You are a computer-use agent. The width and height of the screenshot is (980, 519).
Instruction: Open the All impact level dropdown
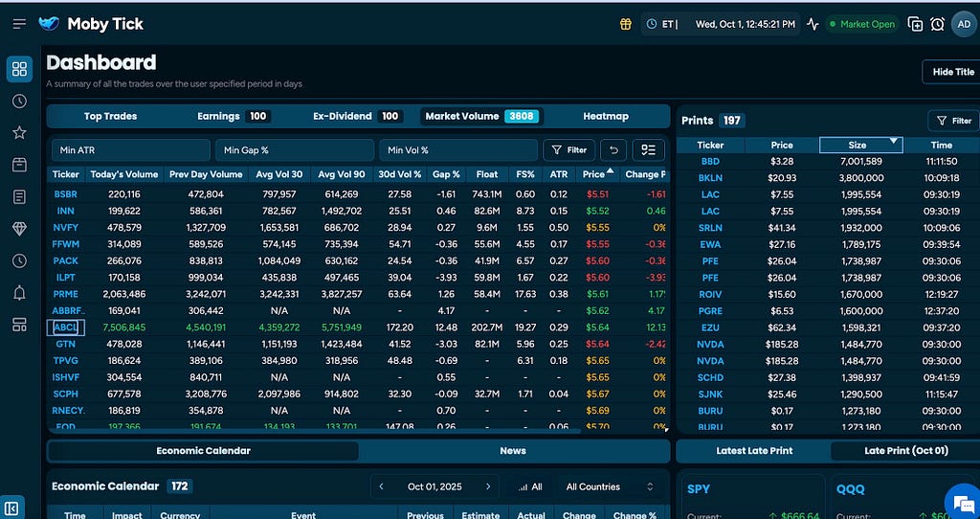tap(530, 486)
